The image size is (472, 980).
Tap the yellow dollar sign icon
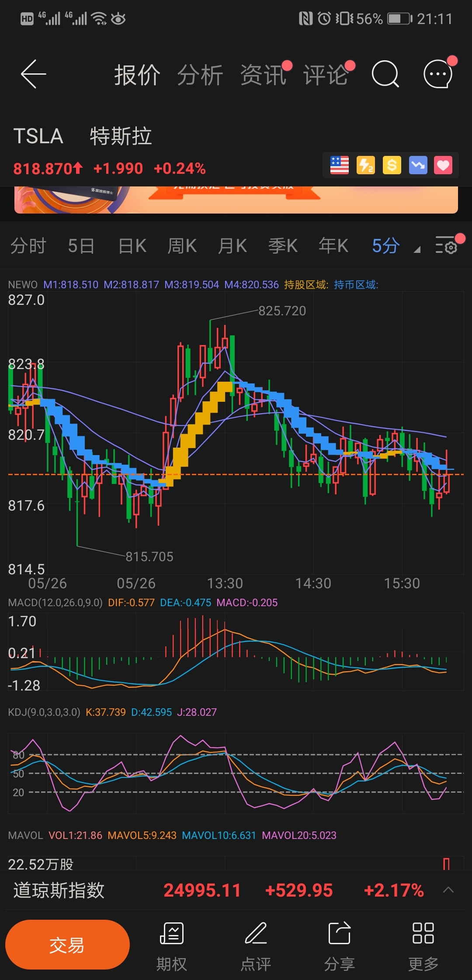coord(392,165)
